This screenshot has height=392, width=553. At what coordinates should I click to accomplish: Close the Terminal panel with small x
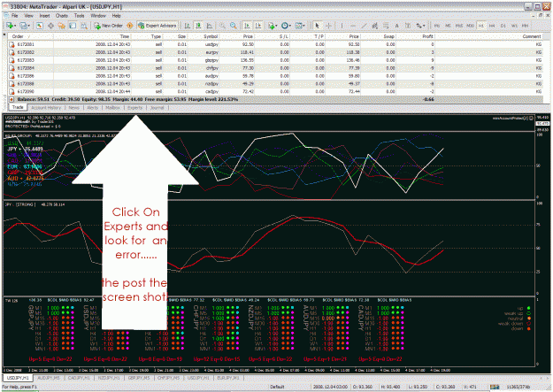click(x=4, y=35)
